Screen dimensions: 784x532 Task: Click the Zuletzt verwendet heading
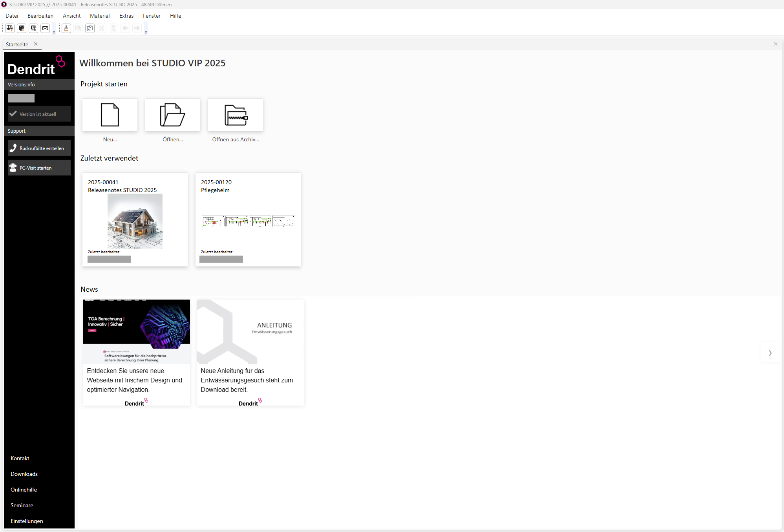coord(109,158)
